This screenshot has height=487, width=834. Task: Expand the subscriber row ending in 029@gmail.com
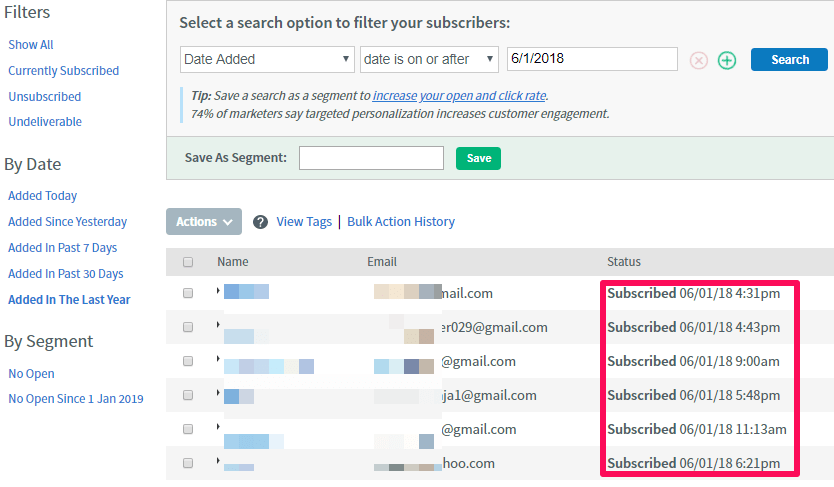point(218,325)
